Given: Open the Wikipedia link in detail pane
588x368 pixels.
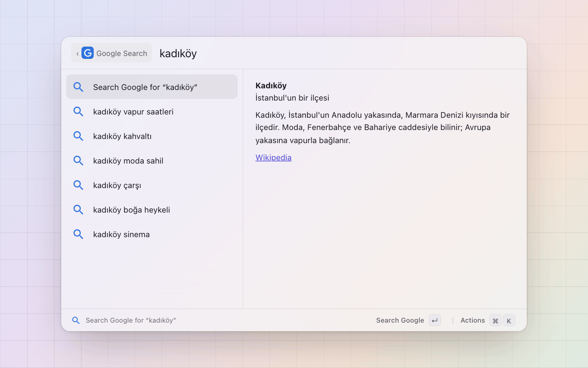Looking at the screenshot, I should pos(273,157).
